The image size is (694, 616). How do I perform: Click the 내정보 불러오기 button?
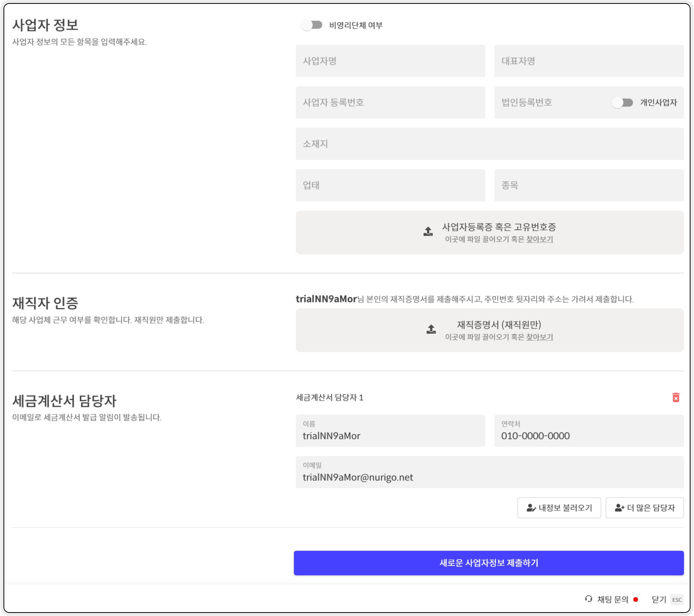pos(559,508)
